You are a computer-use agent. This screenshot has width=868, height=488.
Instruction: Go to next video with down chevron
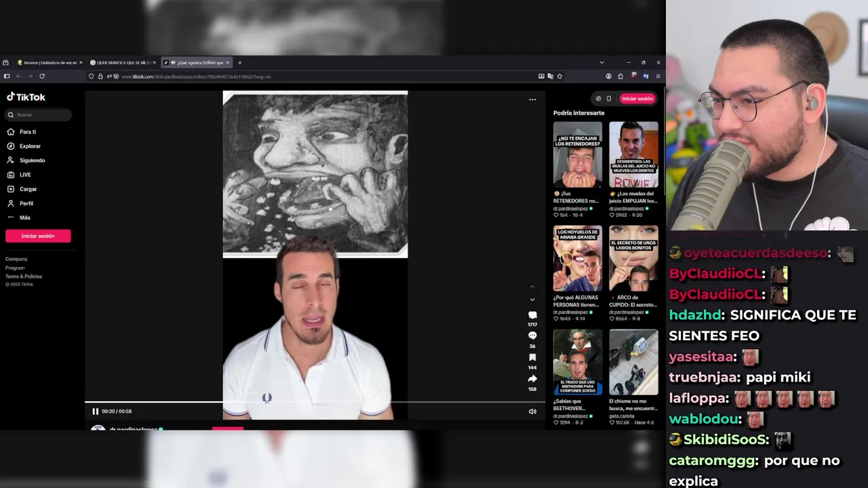pos(532,300)
